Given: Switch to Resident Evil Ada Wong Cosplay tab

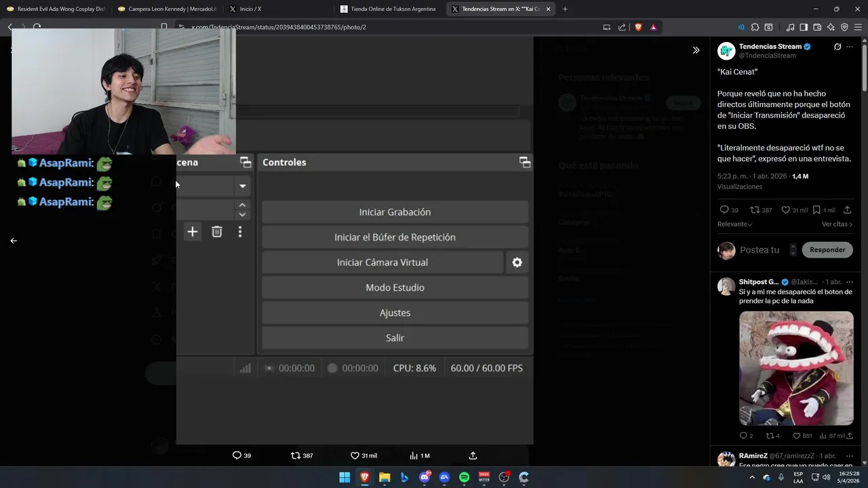Looking at the screenshot, I should click(56, 9).
